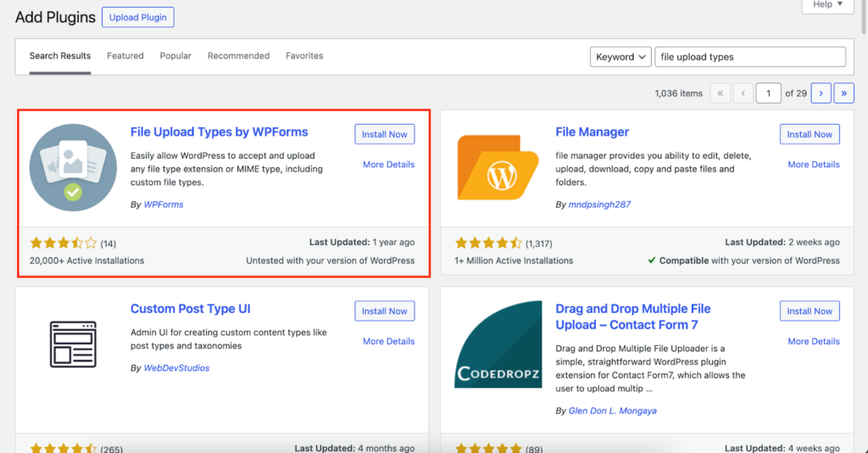Click the (14) rating count
The width and height of the screenshot is (868, 453).
click(x=108, y=243)
